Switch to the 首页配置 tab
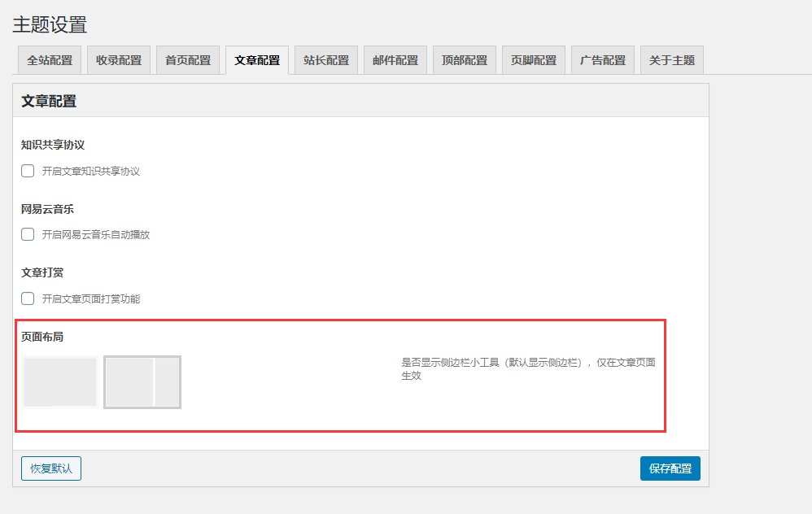 tap(187, 59)
